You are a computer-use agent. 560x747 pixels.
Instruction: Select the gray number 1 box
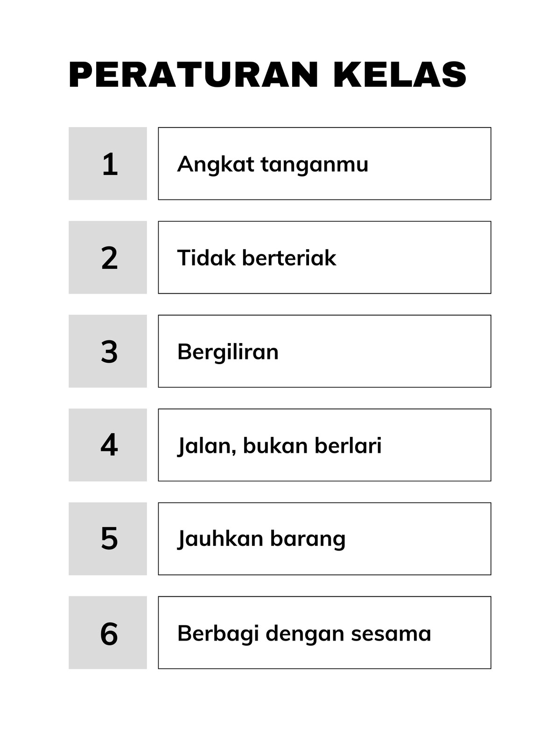tap(108, 163)
